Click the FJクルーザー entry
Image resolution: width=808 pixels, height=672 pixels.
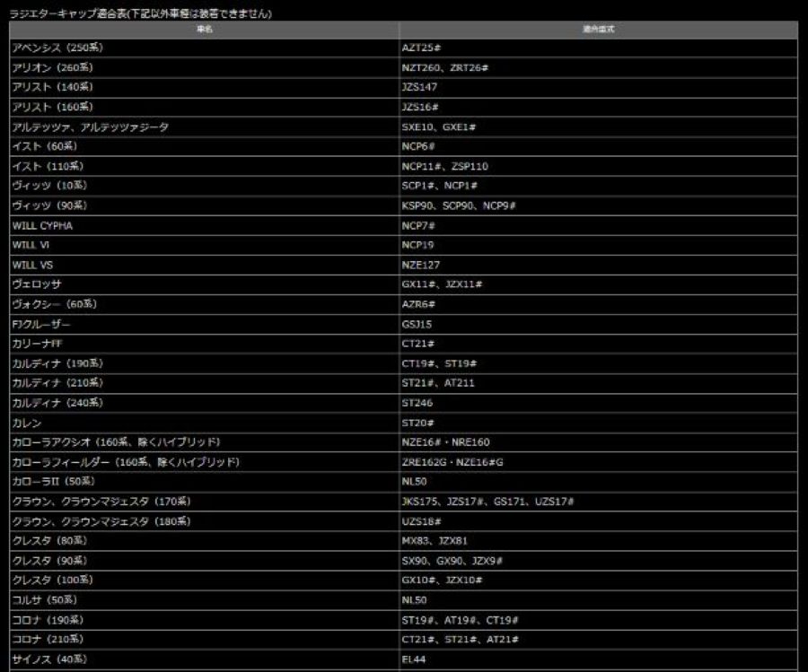[40, 324]
